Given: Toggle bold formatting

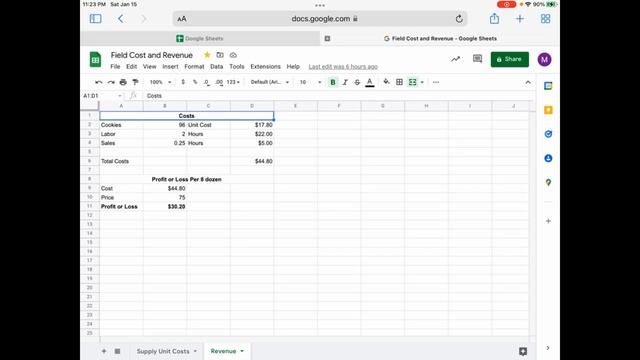Looking at the screenshot, I should pyautogui.click(x=333, y=82).
